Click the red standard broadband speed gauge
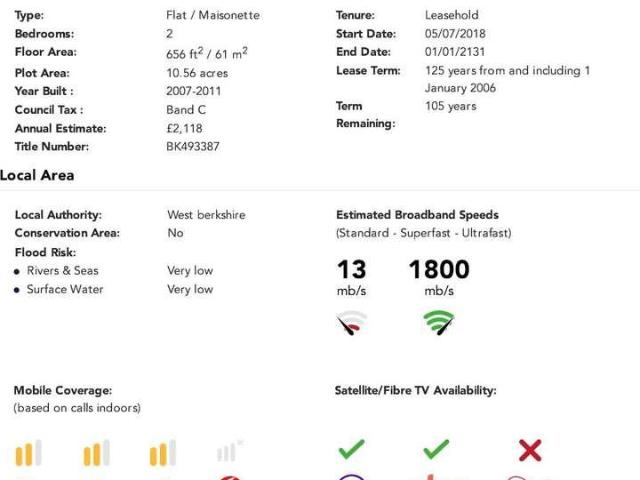Screen dimensions: 640x480 coord(351,323)
